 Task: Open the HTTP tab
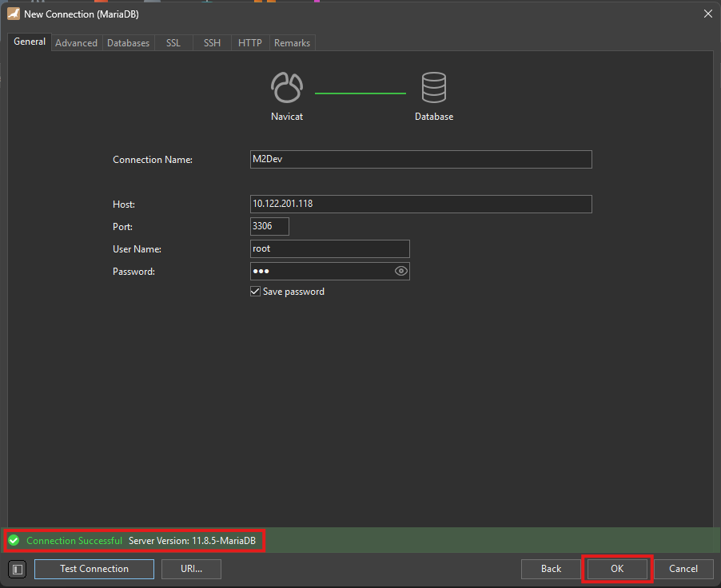point(250,43)
